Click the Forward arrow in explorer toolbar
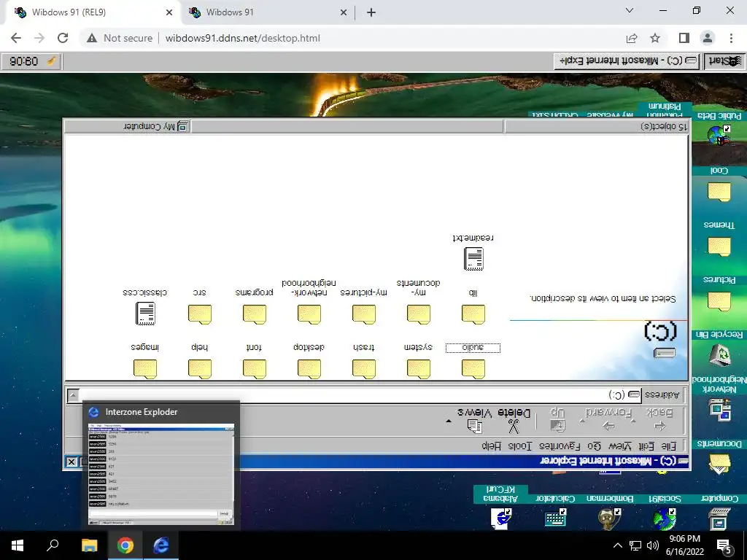Image resolution: width=747 pixels, height=560 pixels. [608, 426]
